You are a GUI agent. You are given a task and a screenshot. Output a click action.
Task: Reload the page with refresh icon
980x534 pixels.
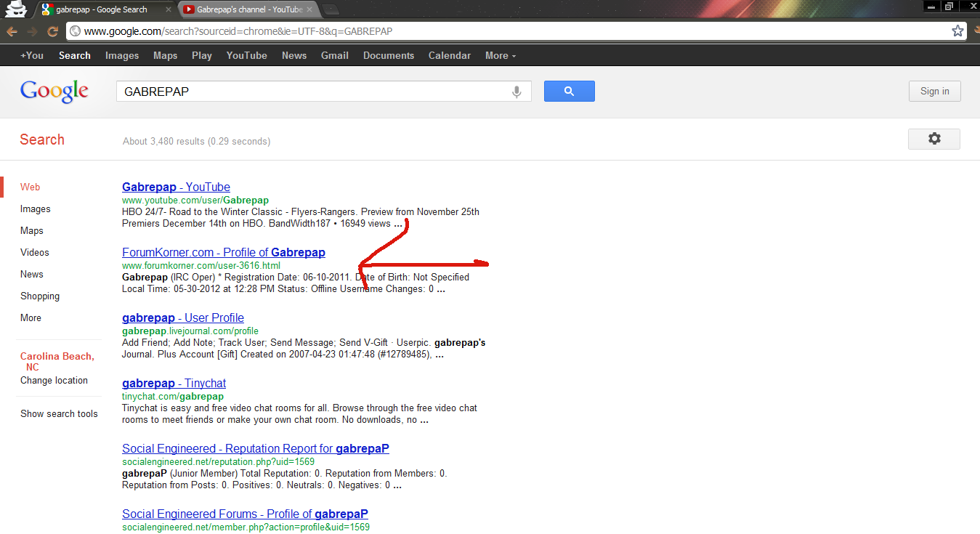click(x=52, y=31)
